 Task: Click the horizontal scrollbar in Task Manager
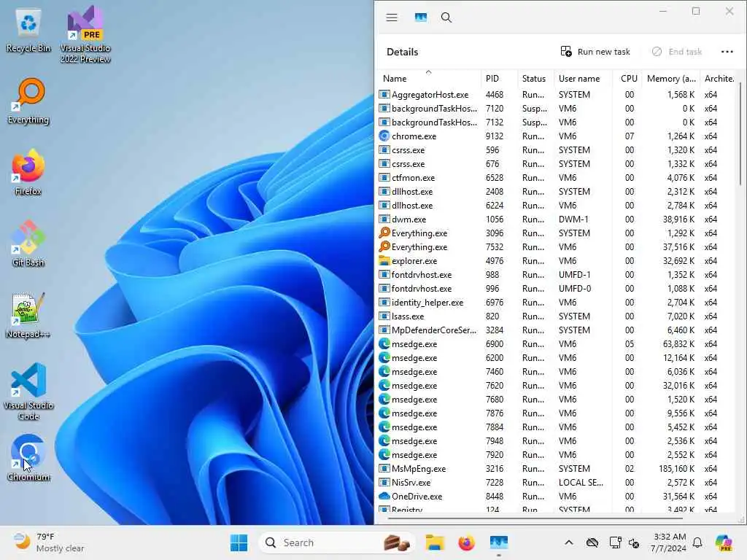[535, 518]
